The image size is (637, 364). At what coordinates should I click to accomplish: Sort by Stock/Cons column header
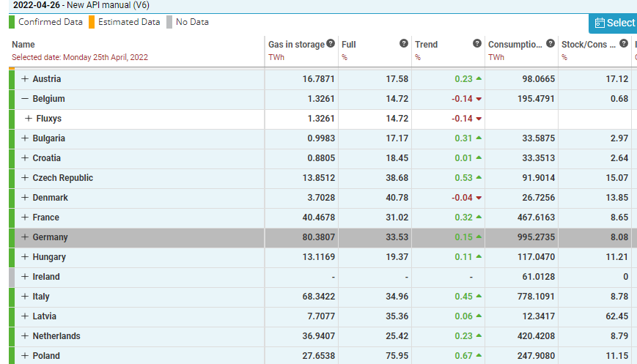pyautogui.click(x=588, y=45)
